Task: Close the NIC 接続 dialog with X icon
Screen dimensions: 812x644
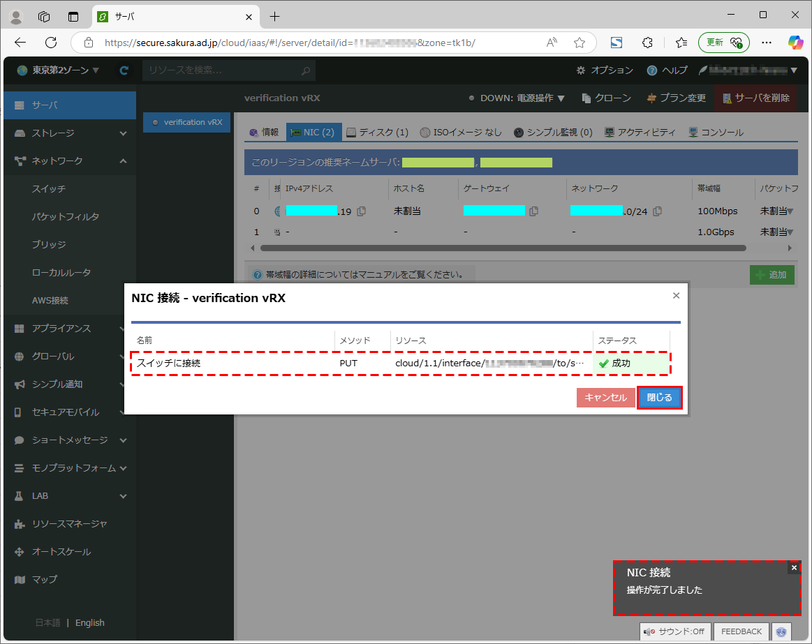Action: pyautogui.click(x=676, y=296)
